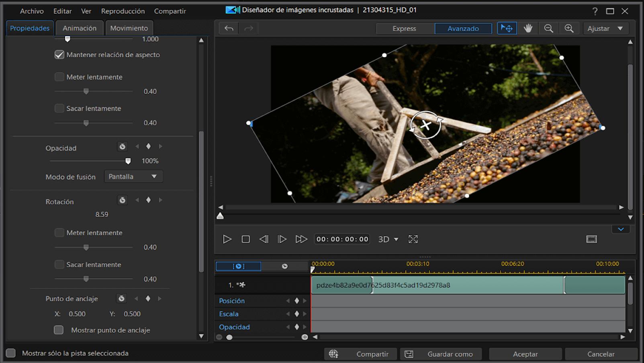Open the 3D mode dropdown below the preview

point(388,239)
